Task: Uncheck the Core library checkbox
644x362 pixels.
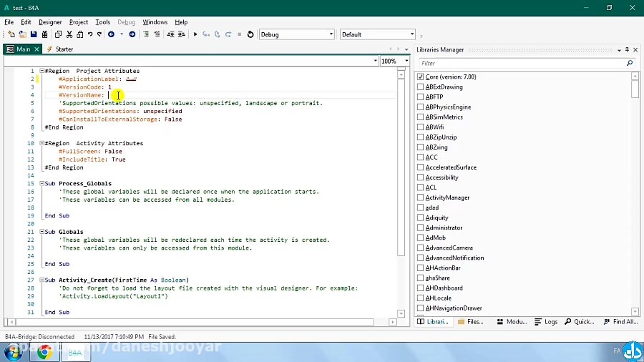Action: point(421,77)
